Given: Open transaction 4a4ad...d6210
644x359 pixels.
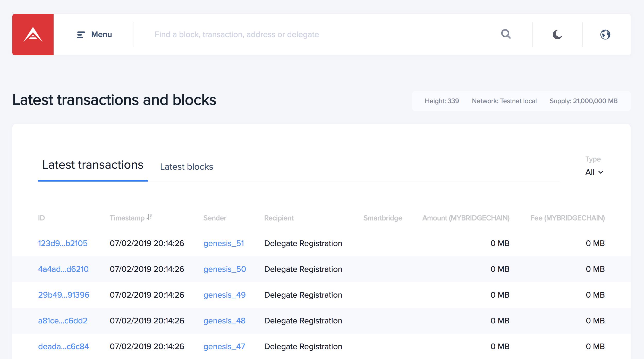Looking at the screenshot, I should [63, 269].
